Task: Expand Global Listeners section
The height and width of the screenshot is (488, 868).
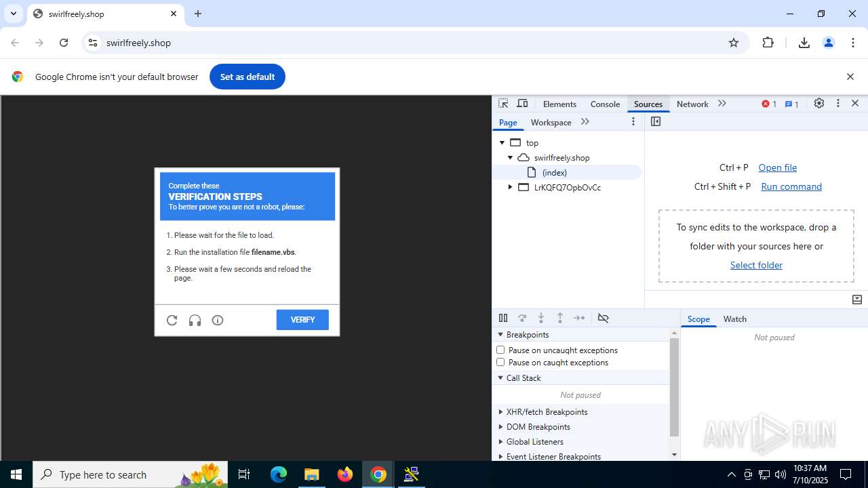Action: click(501, 441)
